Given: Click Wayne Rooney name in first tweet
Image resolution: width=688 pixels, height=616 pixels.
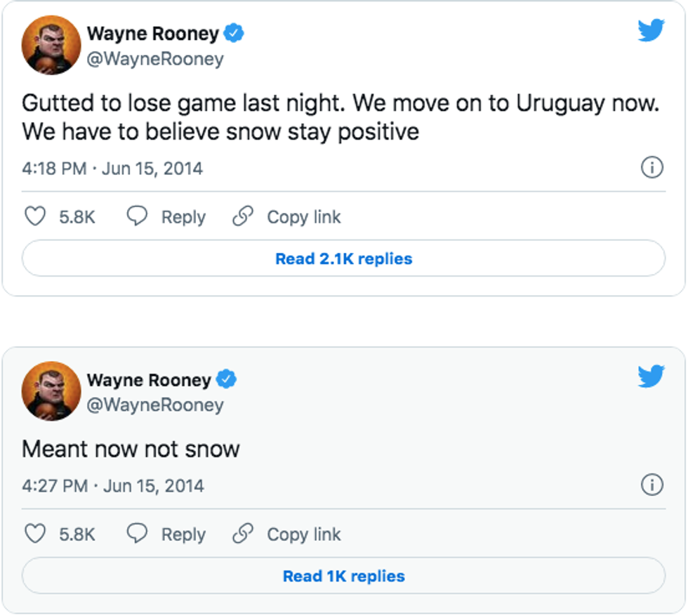Looking at the screenshot, I should 153,33.
